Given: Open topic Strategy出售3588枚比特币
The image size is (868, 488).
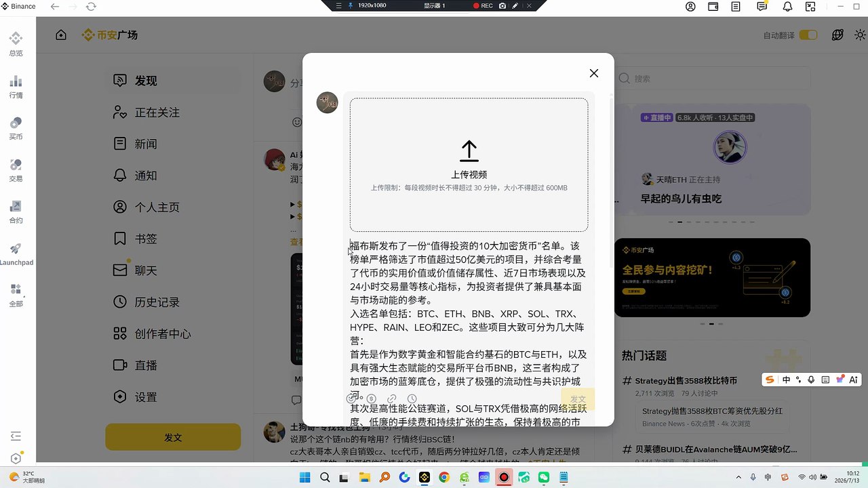Looking at the screenshot, I should point(686,380).
